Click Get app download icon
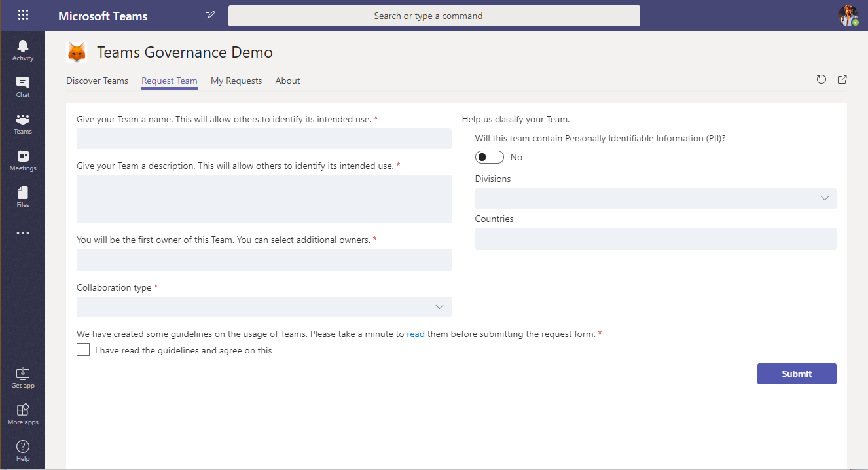Viewport: 868px width, 470px height. click(x=23, y=378)
